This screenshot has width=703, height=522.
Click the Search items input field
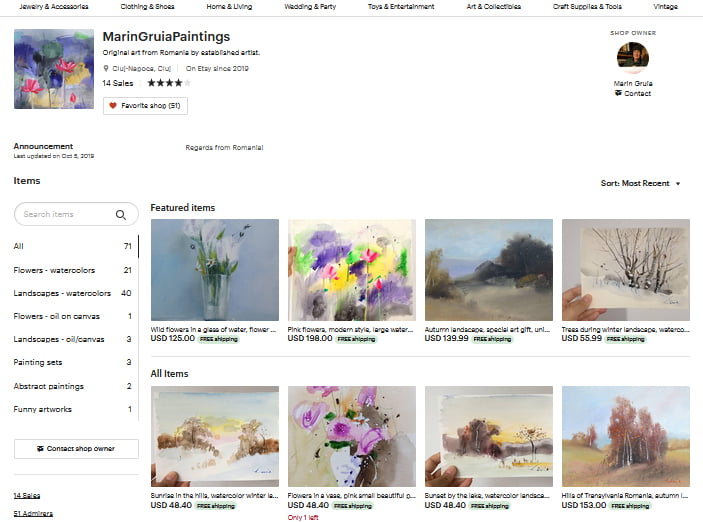pyautogui.click(x=65, y=214)
